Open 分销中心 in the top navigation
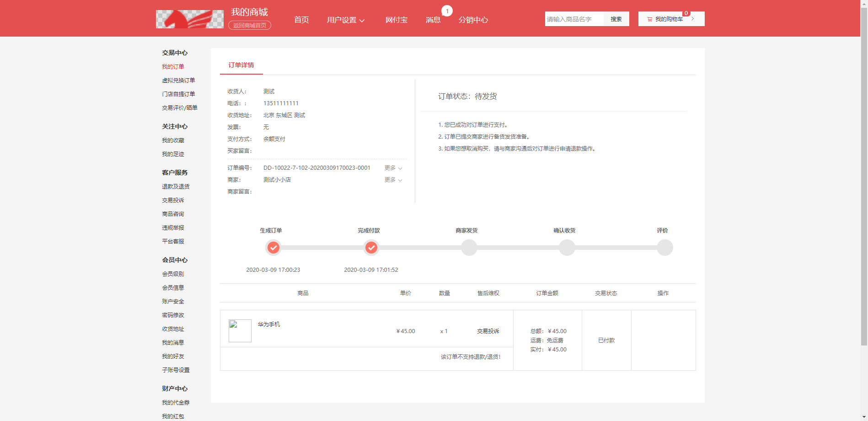The image size is (868, 421). pyautogui.click(x=473, y=20)
